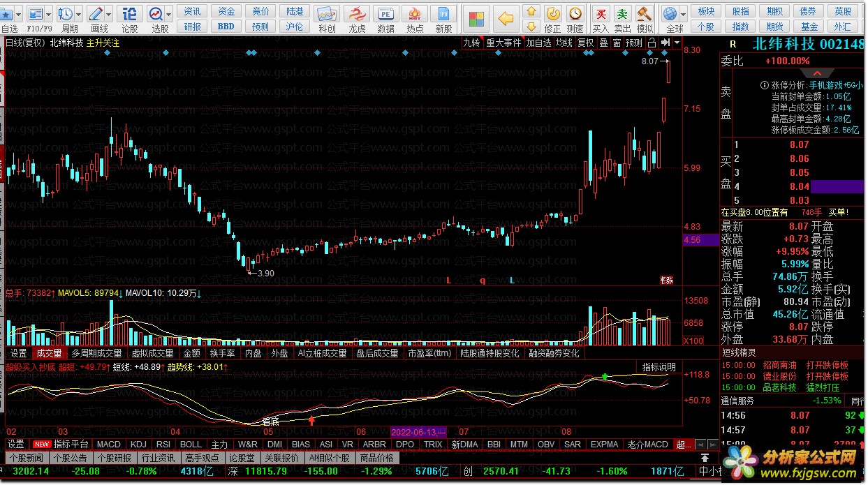The height and width of the screenshot is (485, 868).
Task: Click the 北纬科技 002148 stock title
Action: 808,44
